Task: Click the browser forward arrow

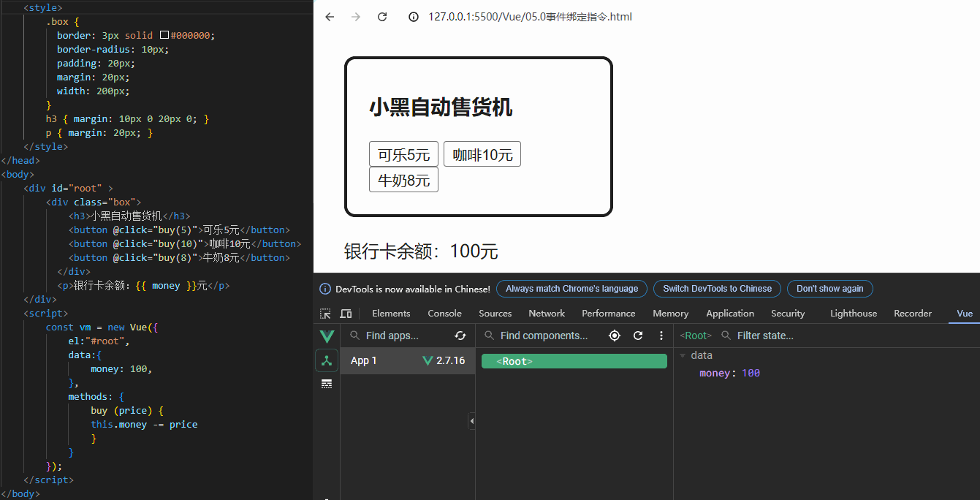Action: coord(356,17)
